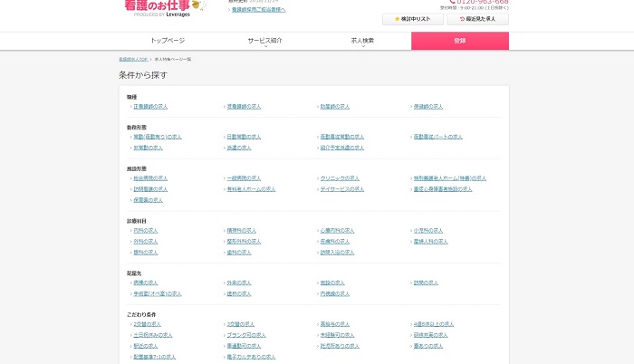Open the 正看護師の求人 link

(x=150, y=107)
